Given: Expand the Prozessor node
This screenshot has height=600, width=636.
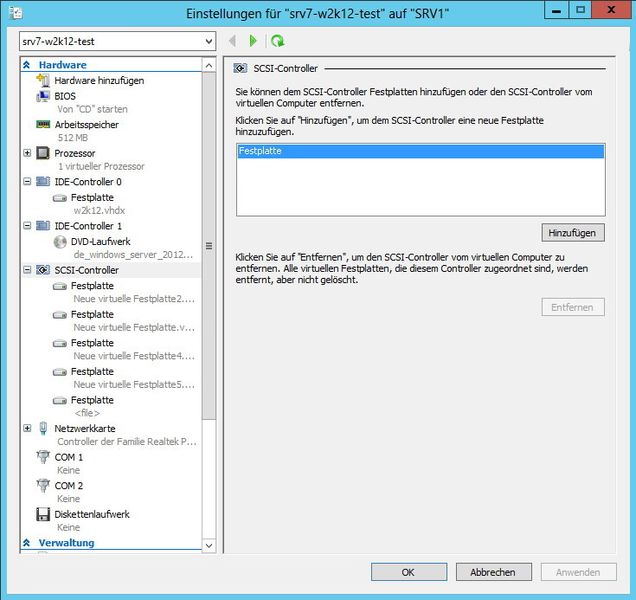Looking at the screenshot, I should click(27, 153).
